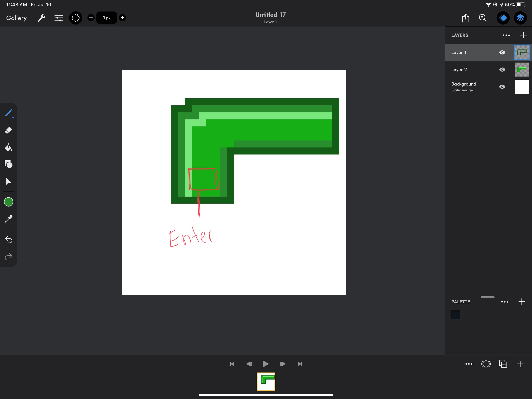Toggle Layer 2 visibility
Viewport: 532px width, 399px height.
pyautogui.click(x=502, y=70)
